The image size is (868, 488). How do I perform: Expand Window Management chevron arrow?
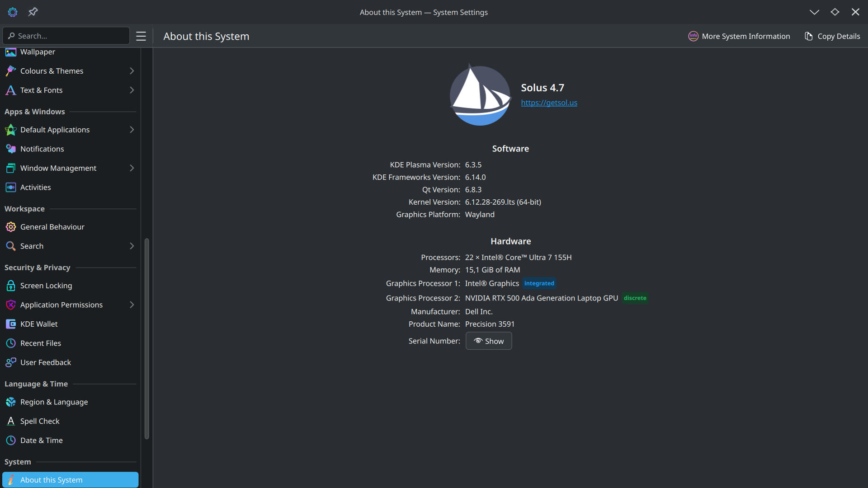pos(132,168)
